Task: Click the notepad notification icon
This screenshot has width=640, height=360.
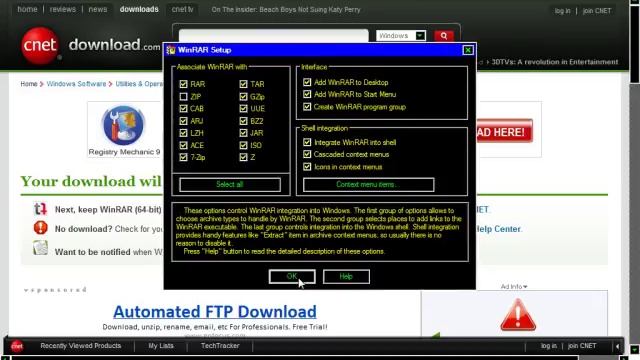Action: click(x=40, y=248)
